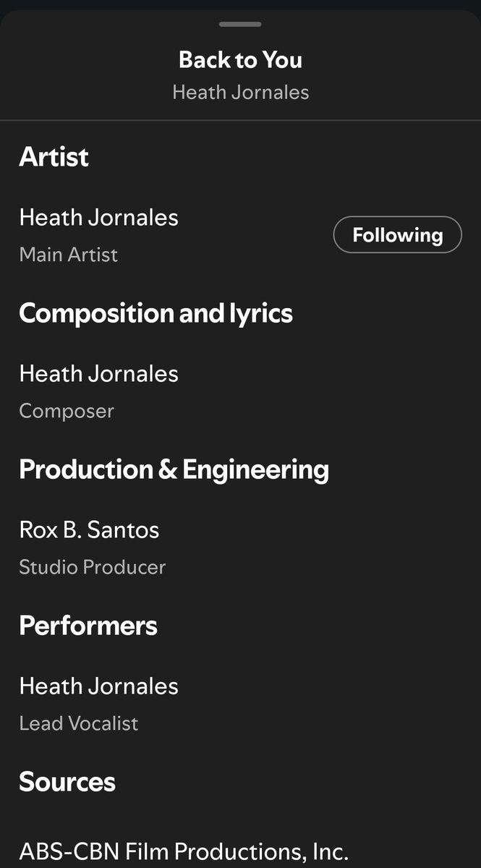Select the 'Composer' role label

coord(67,411)
